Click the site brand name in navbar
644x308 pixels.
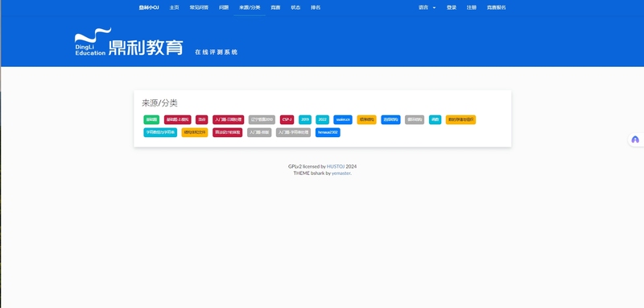click(149, 7)
